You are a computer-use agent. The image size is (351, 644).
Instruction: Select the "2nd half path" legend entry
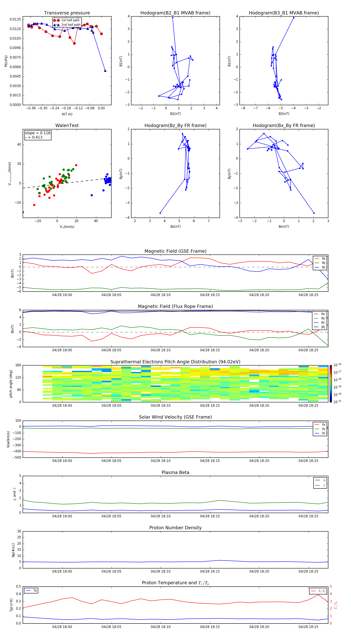(67, 25)
